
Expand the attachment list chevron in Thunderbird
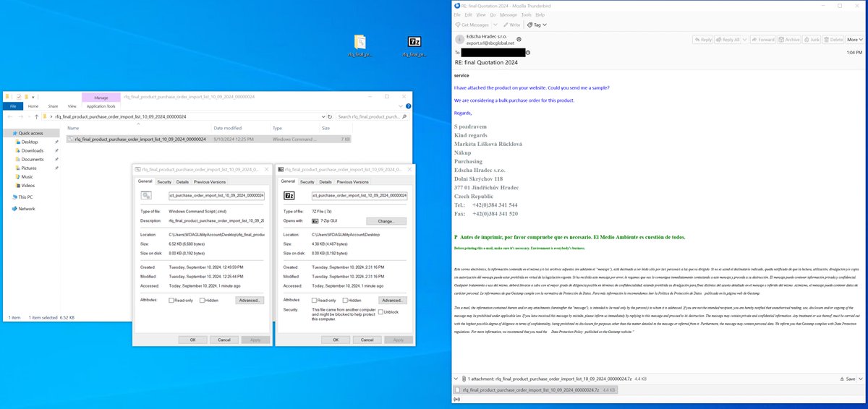pyautogui.click(x=456, y=379)
